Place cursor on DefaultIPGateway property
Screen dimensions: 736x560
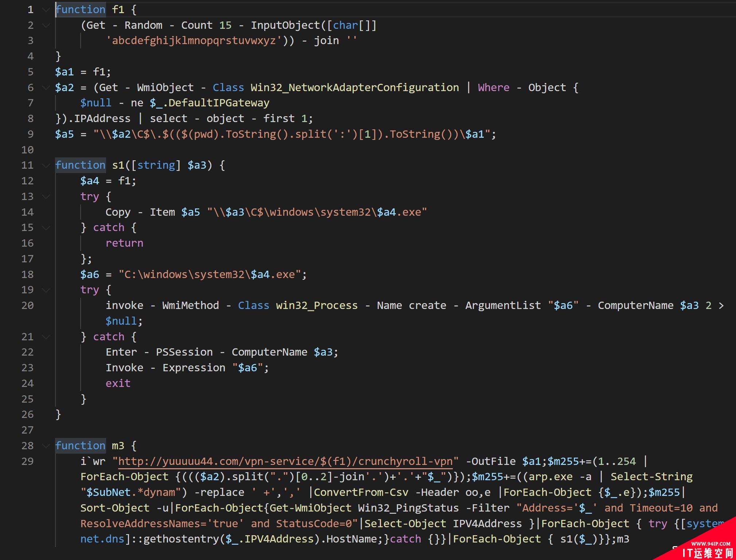[x=219, y=103]
